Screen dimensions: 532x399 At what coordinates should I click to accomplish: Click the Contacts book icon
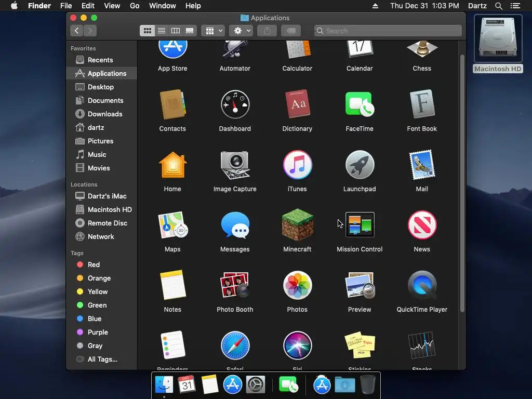pyautogui.click(x=172, y=104)
